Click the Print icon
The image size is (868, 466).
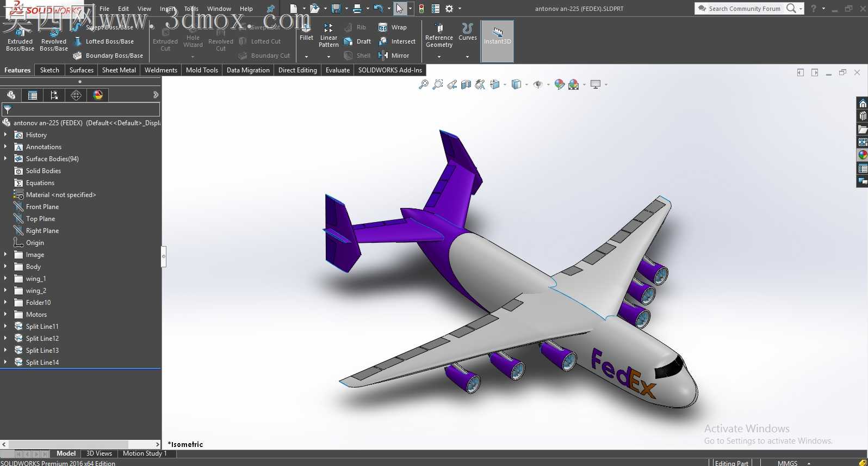tap(357, 9)
